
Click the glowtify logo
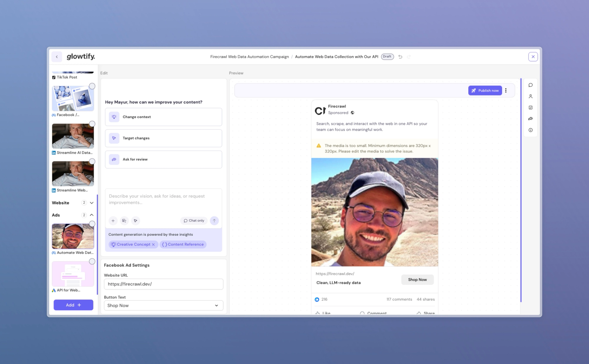point(81,56)
